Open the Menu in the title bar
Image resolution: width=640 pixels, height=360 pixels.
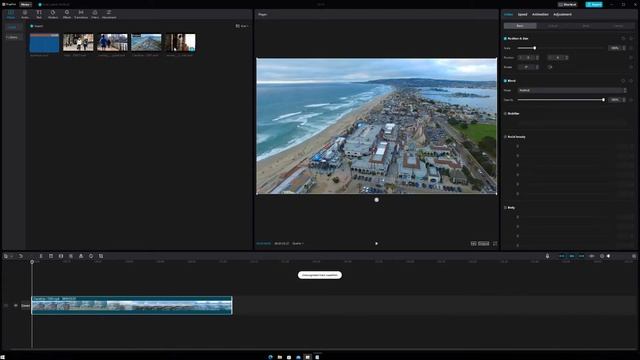[x=25, y=4]
